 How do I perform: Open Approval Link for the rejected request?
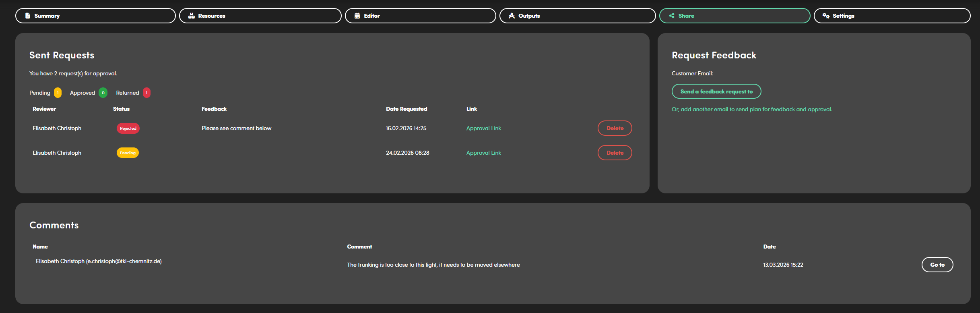483,128
